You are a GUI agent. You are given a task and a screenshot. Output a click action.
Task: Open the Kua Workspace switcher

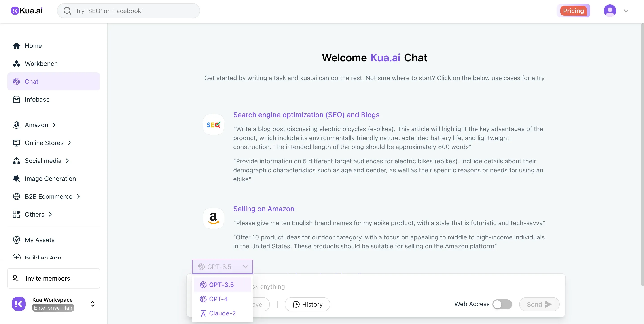[92, 304]
